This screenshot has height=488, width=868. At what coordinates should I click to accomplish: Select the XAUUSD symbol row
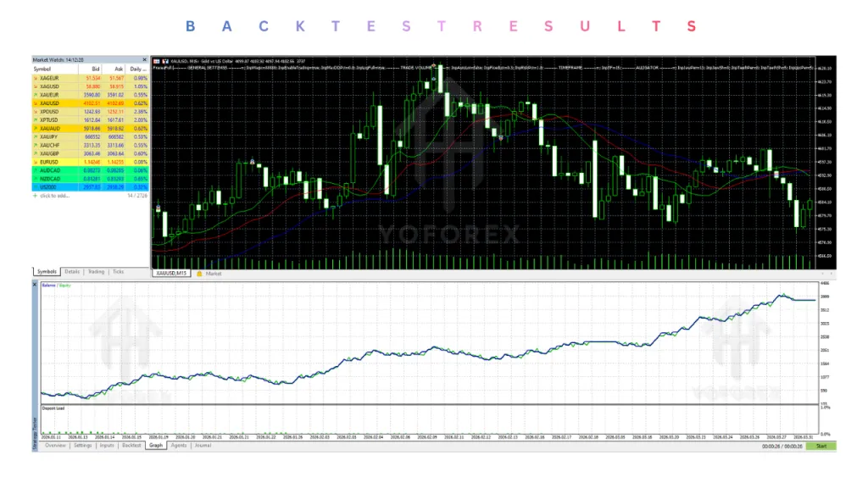(90, 103)
